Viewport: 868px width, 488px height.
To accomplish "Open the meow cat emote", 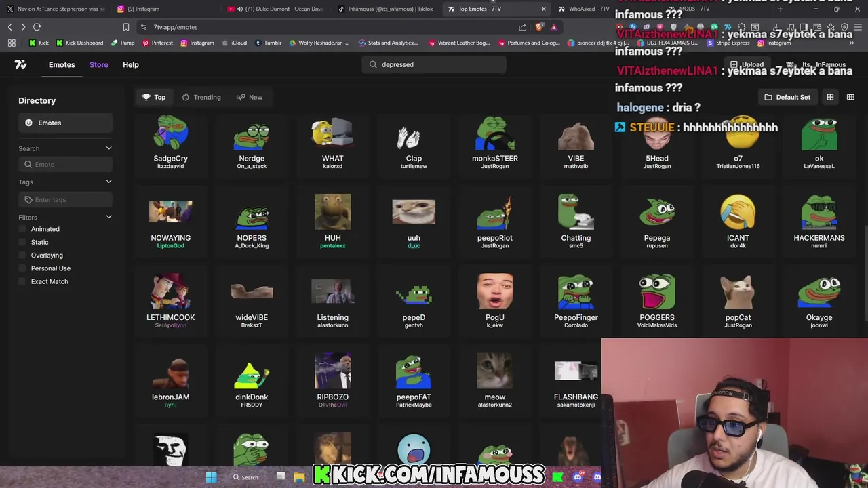I will [495, 381].
